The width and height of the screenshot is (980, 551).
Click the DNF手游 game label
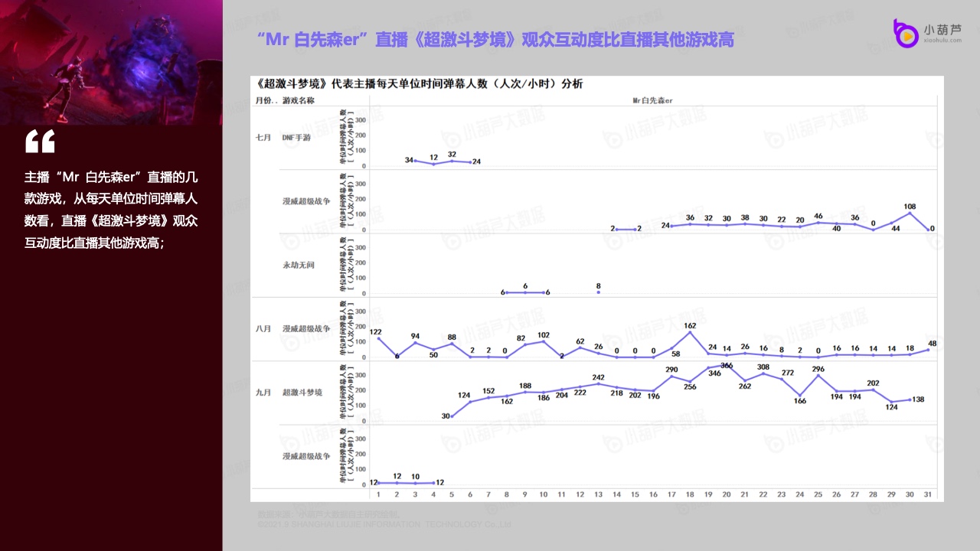click(297, 138)
